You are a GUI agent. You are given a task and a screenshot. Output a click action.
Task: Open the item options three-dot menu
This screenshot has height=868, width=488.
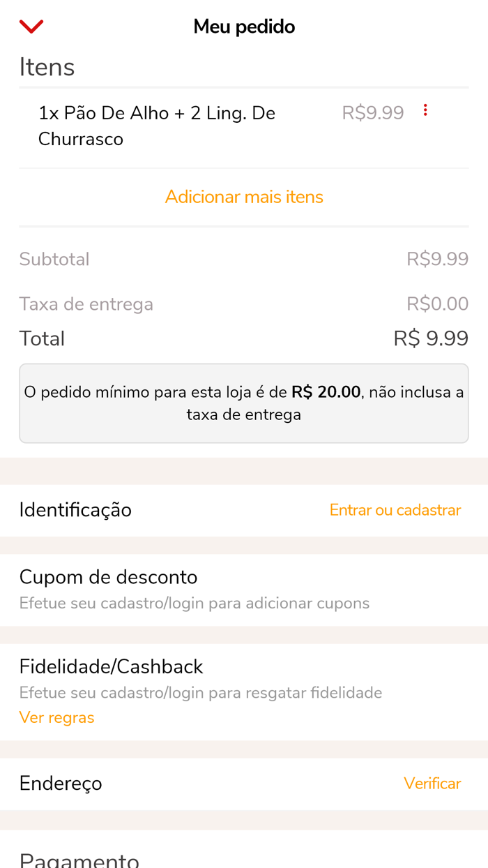[425, 110]
